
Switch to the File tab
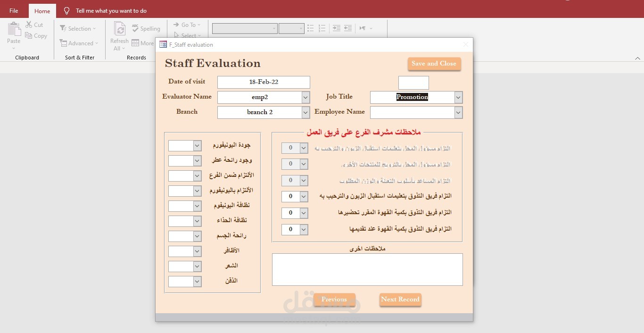[x=13, y=10]
